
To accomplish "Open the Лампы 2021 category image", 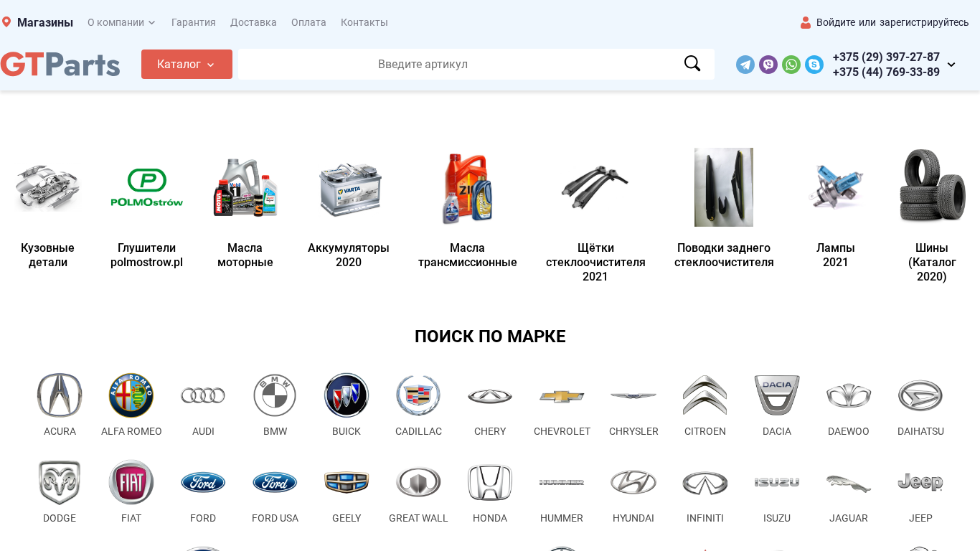I will click(836, 187).
